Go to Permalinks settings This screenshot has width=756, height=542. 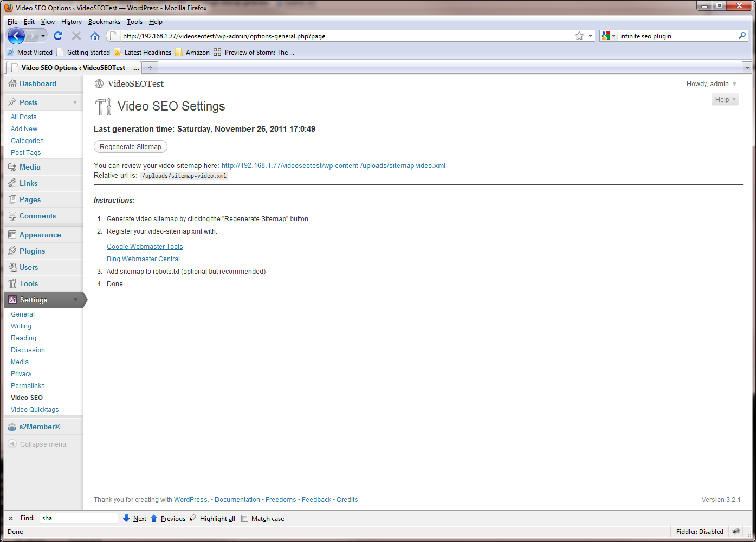(28, 386)
